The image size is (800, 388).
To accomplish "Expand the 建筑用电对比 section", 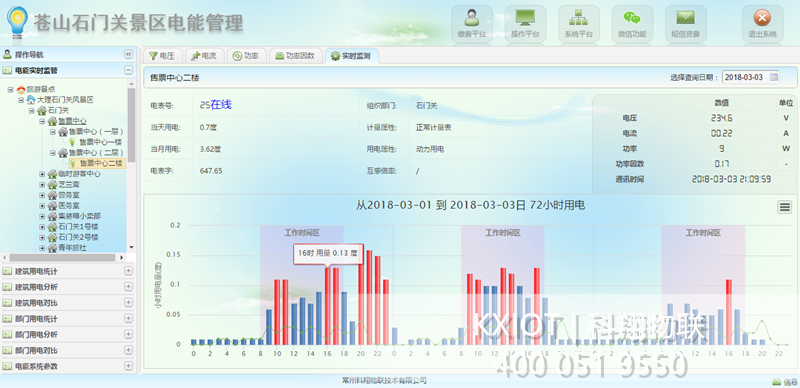I will pyautogui.click(x=128, y=303).
